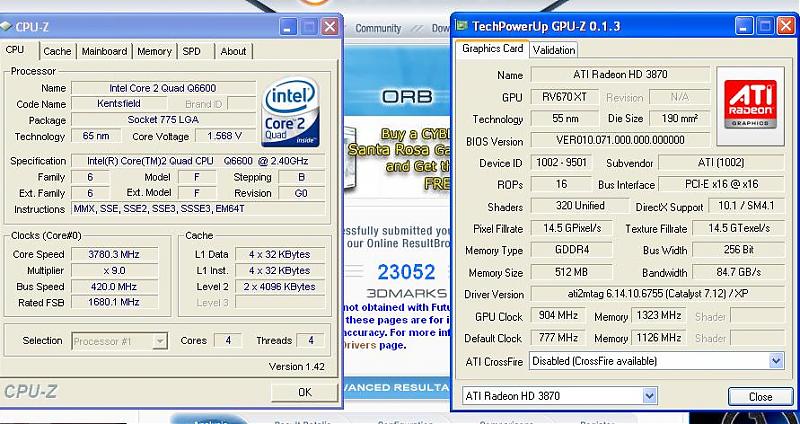The image size is (800, 424).
Task: Click the GPU Name field ATI Radeon HD 3870
Action: (620, 74)
